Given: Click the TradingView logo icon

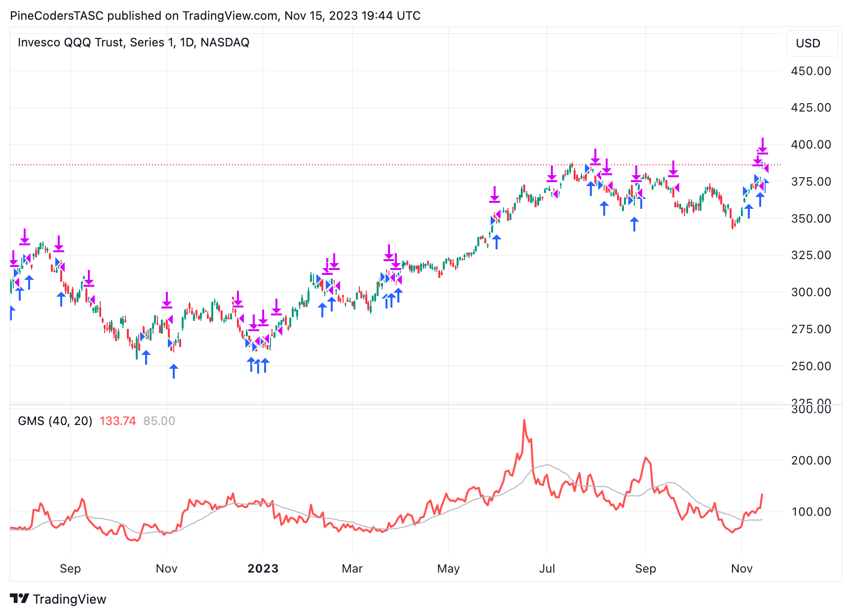Looking at the screenshot, I should tap(20, 599).
